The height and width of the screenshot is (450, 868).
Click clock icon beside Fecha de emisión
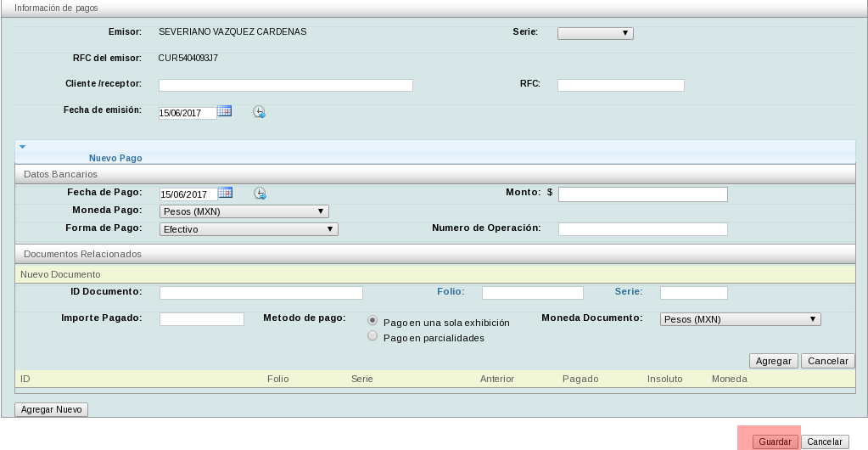coord(259,112)
